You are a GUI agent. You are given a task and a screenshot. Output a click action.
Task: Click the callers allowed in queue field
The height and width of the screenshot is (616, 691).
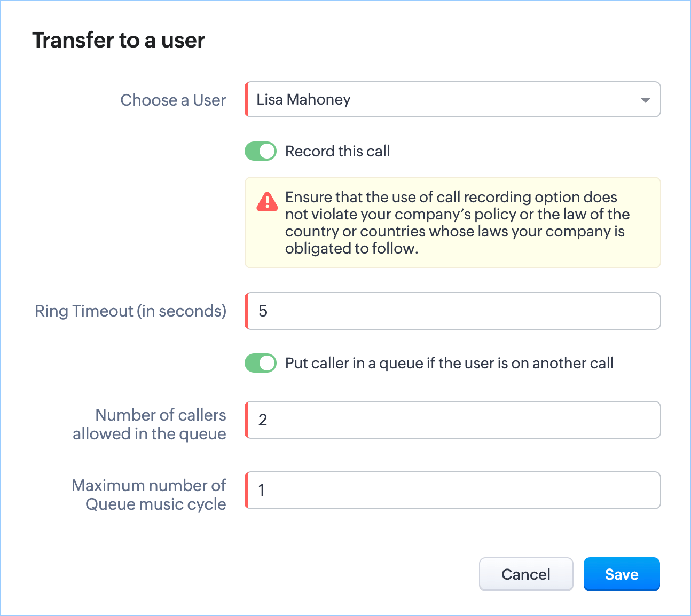click(453, 420)
